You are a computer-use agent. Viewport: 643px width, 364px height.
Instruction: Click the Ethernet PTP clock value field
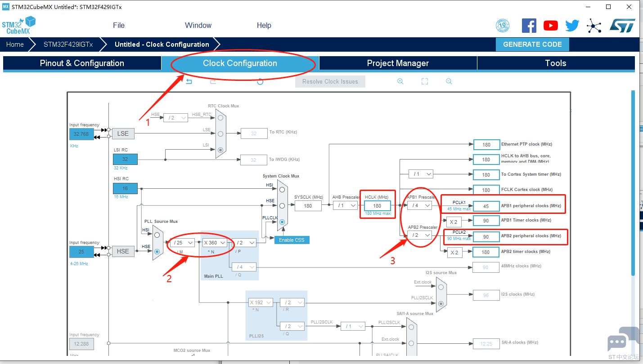(x=486, y=145)
